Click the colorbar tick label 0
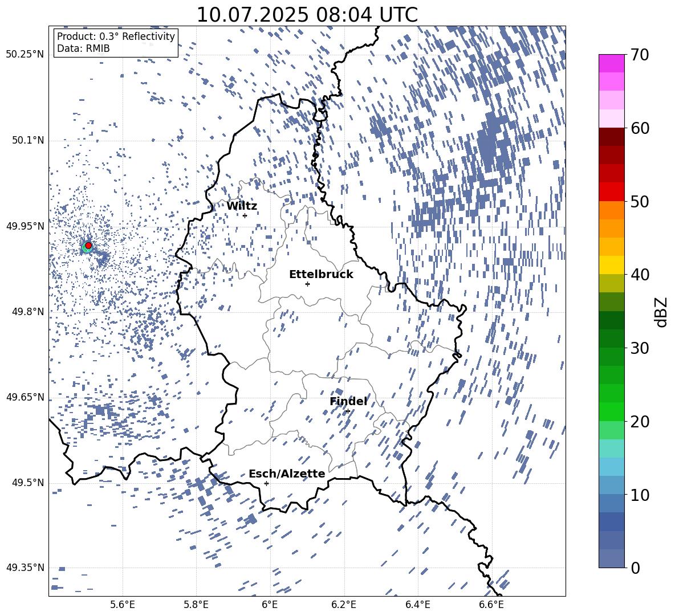675x616 pixels. point(635,568)
